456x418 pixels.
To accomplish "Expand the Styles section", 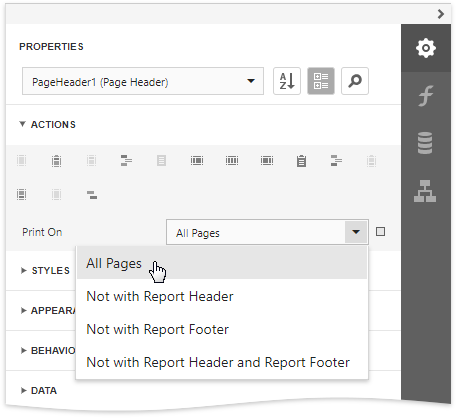I will (x=45, y=270).
